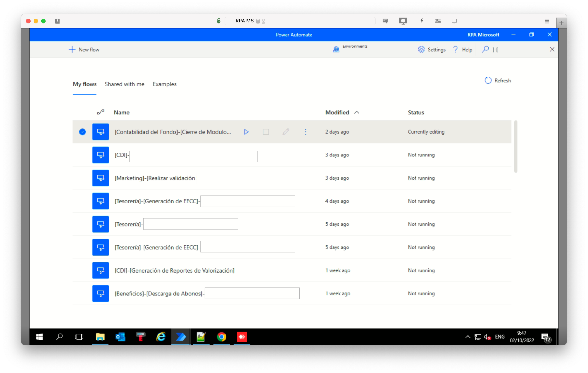This screenshot has height=373, width=588.
Task: Open more actions three-dot menu for selected flow
Action: pyautogui.click(x=305, y=132)
